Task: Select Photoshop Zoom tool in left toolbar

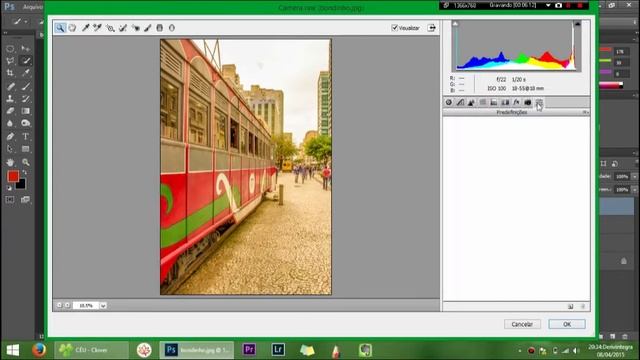Action: (x=25, y=162)
